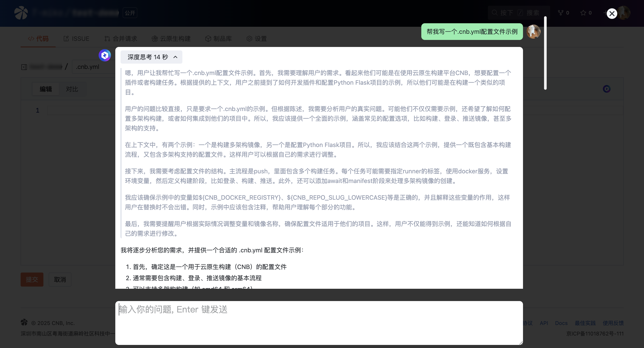The height and width of the screenshot is (348, 644).
Task: Click list item '通常需要包含构建、登录、推送镜像'
Action: [197, 278]
